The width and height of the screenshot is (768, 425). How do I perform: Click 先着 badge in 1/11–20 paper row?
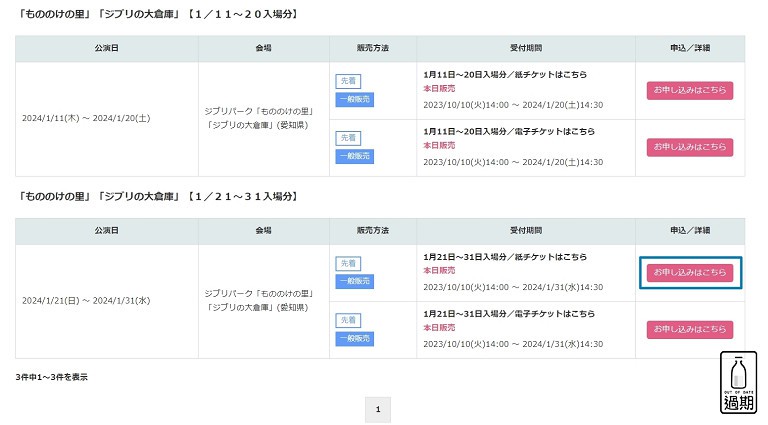click(348, 81)
